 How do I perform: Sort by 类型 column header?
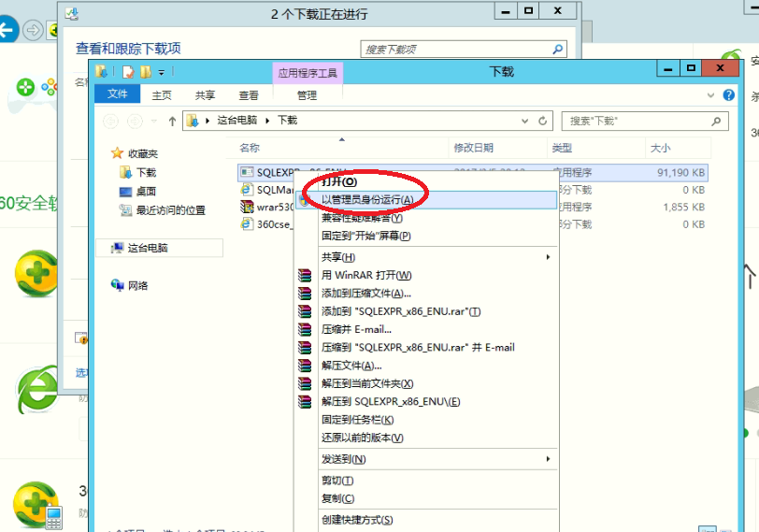(562, 148)
